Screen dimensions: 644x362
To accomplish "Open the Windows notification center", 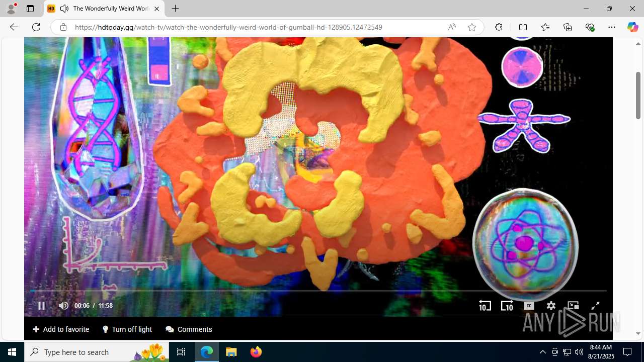I will click(x=627, y=352).
